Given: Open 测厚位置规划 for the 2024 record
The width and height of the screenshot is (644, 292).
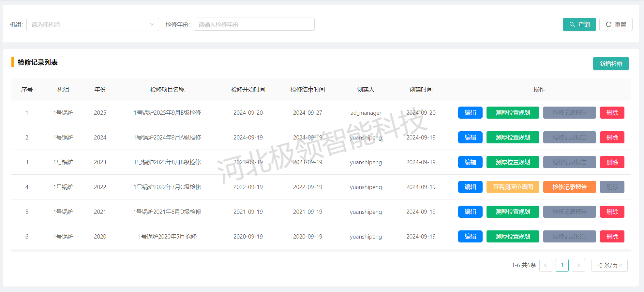Looking at the screenshot, I should coord(513,138).
